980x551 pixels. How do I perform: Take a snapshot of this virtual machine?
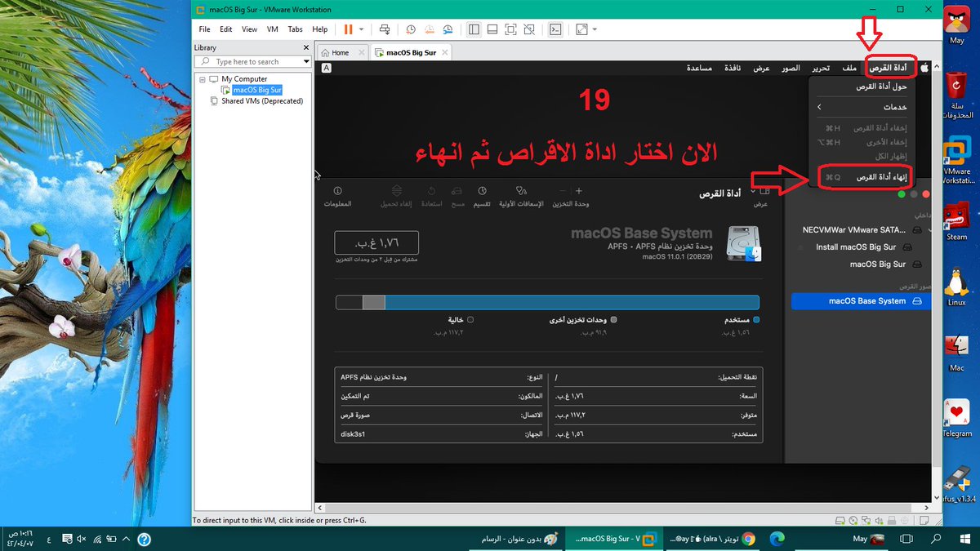[x=411, y=29]
